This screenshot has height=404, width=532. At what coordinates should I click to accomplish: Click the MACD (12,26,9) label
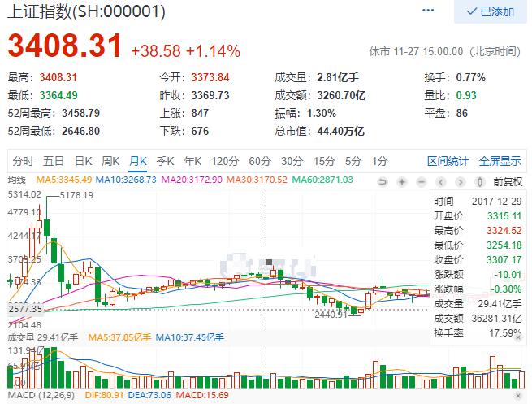41,395
